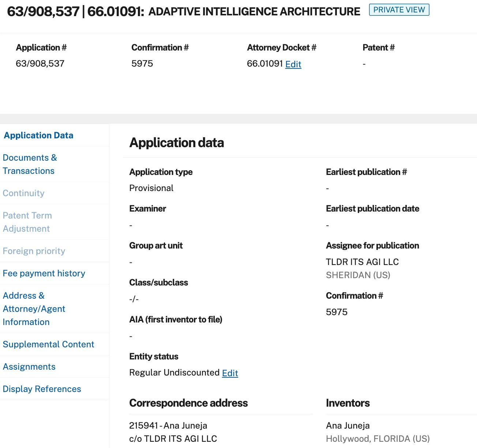477x448 pixels.
Task: Select the Foreign priority sidebar item
Action: pyautogui.click(x=34, y=251)
